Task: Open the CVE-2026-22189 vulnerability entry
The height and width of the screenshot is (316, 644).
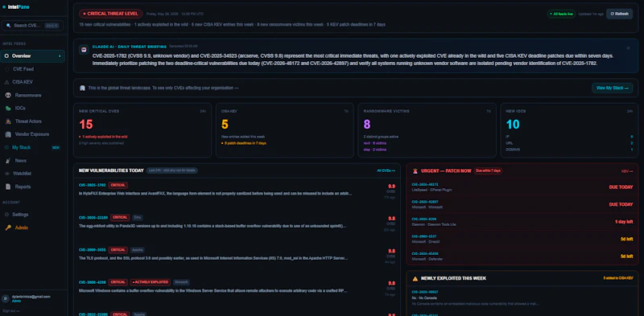Action: pyautogui.click(x=237, y=224)
